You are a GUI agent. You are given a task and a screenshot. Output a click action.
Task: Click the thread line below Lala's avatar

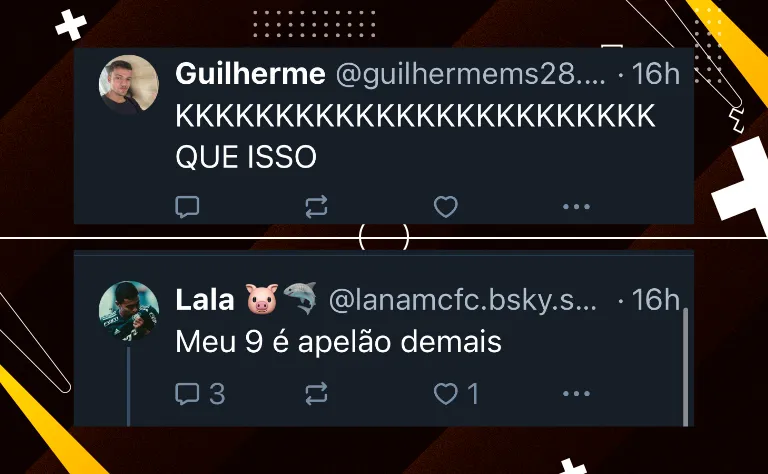(129, 386)
